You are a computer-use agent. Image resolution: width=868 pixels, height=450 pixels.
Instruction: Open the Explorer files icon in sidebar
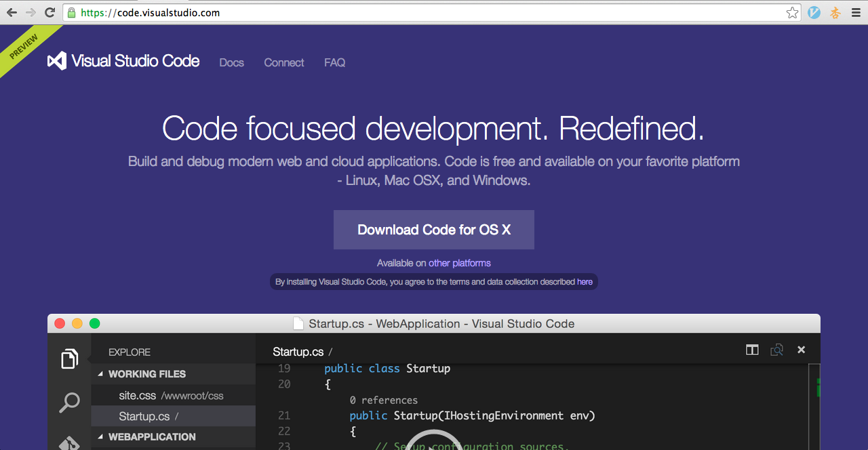click(x=69, y=359)
